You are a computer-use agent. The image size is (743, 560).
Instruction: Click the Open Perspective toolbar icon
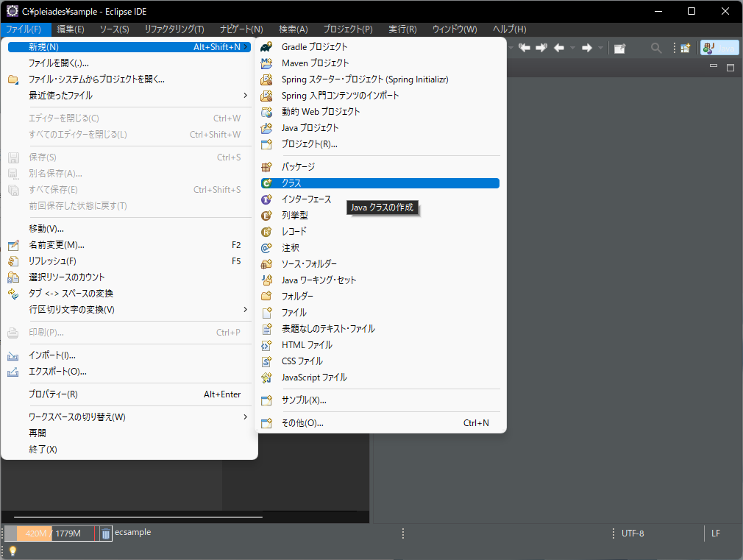pyautogui.click(x=685, y=48)
